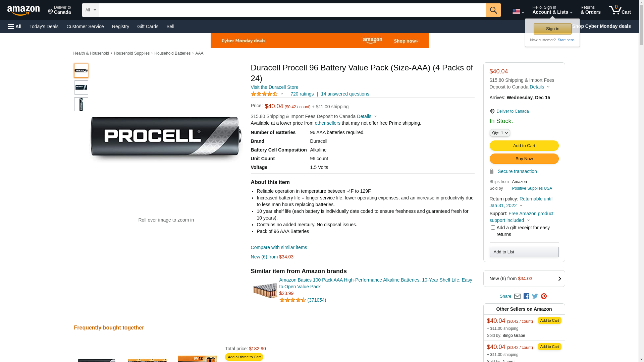Share product on Facebook
The height and width of the screenshot is (362, 644).
coord(526,296)
